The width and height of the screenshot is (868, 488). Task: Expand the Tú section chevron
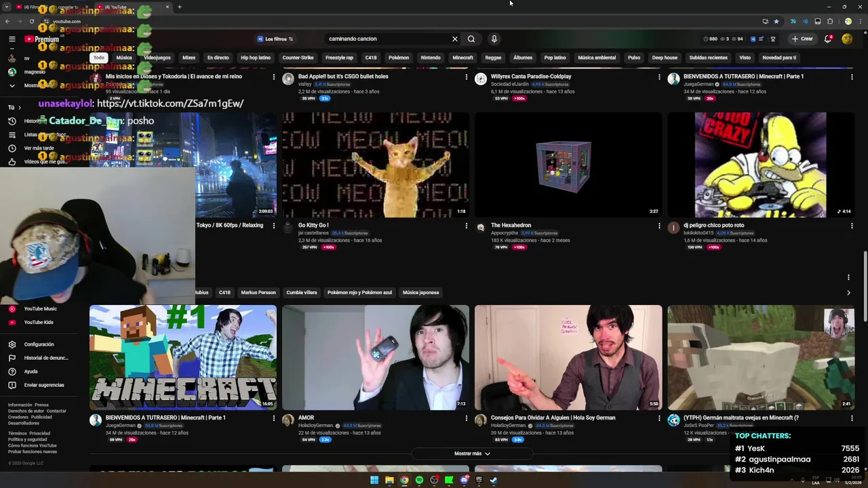point(19,107)
